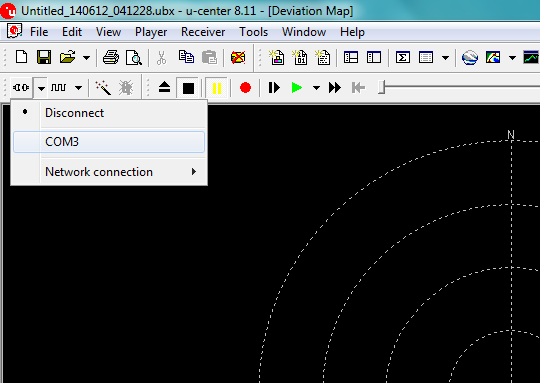The height and width of the screenshot is (383, 540).
Task: Expand the Map View dropdown arrow
Action: pos(512,58)
